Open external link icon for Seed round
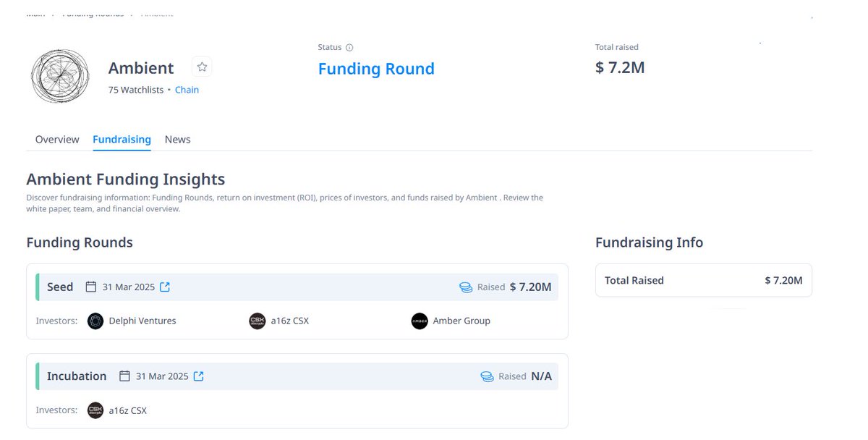Image resolution: width=868 pixels, height=440 pixels. pyautogui.click(x=165, y=287)
